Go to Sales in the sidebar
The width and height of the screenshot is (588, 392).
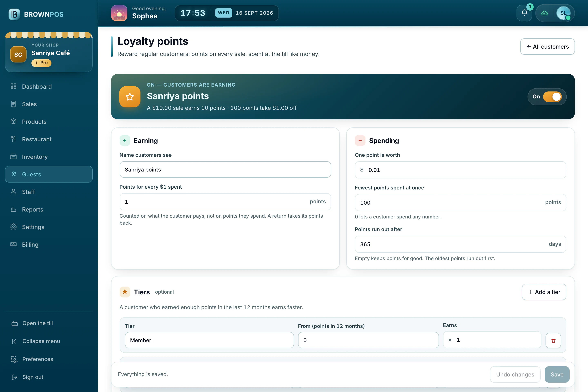(49, 104)
